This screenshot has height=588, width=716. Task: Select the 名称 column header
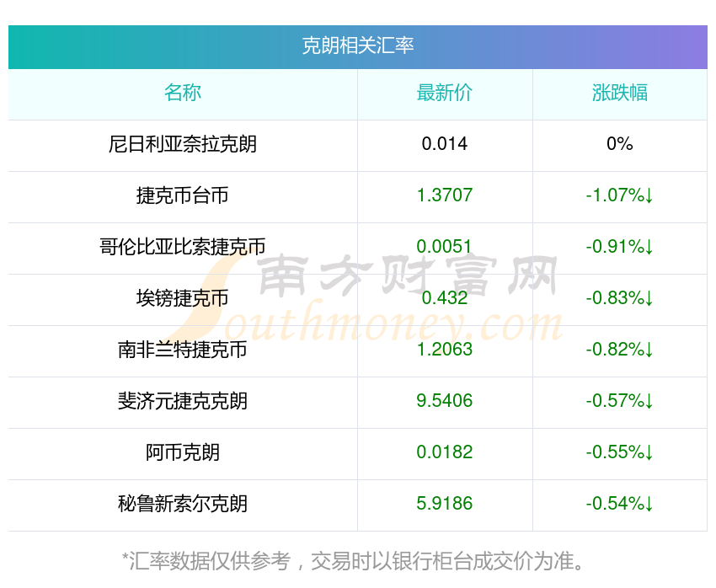point(183,93)
